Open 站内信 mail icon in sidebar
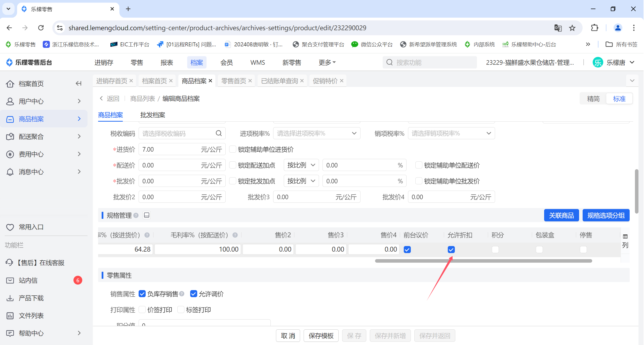 [x=10, y=280]
